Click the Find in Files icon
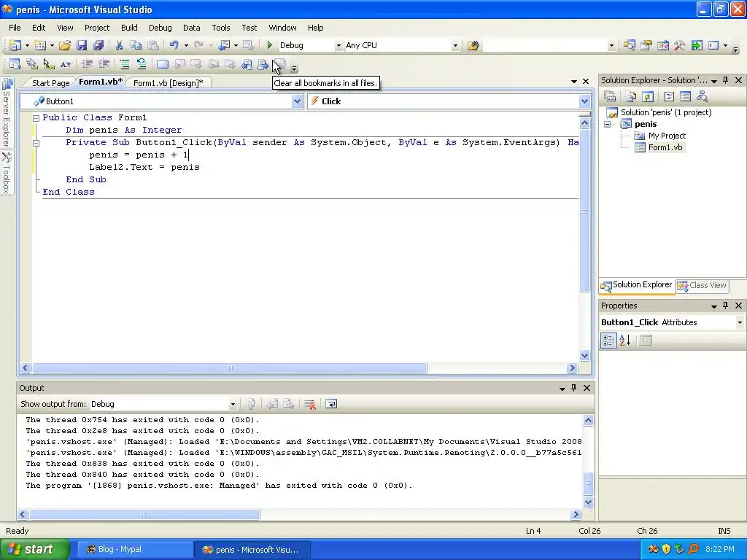Viewport: 747px width, 560px height. pos(473,45)
